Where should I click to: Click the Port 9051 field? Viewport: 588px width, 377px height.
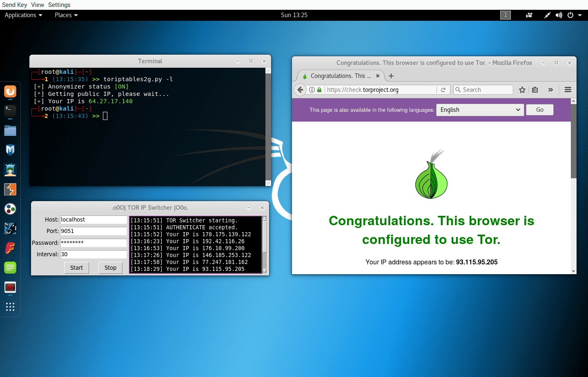[94, 231]
